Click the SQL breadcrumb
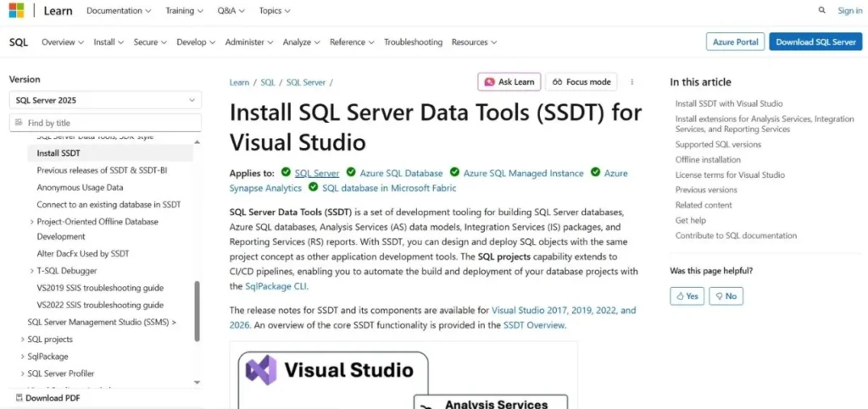Image resolution: width=868 pixels, height=409 pixels. (x=267, y=82)
